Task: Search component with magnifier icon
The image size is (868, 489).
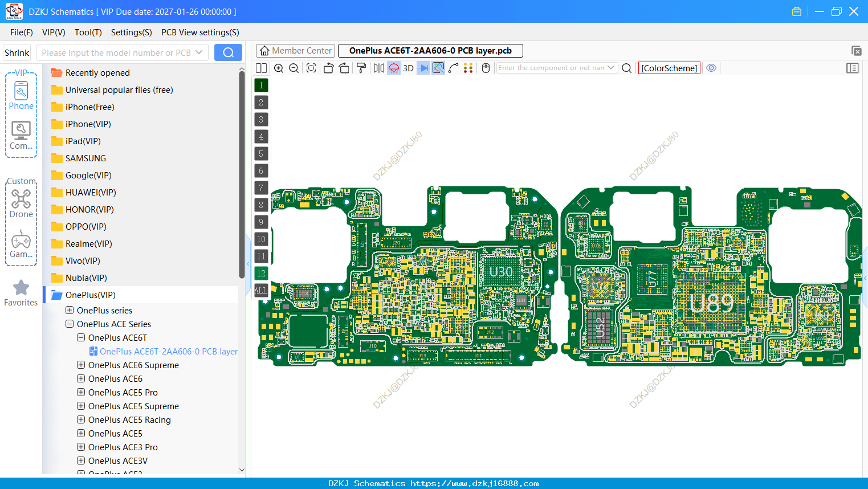Action: click(x=626, y=68)
